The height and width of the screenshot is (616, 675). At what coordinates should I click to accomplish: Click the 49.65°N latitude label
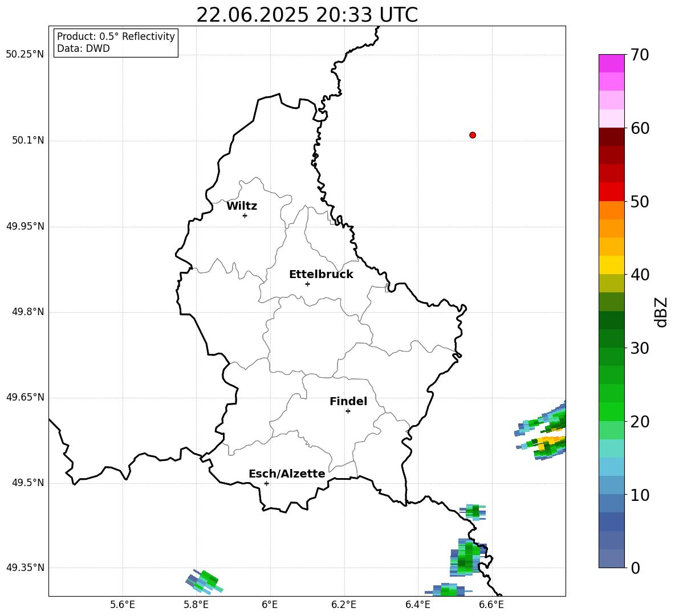pyautogui.click(x=25, y=397)
